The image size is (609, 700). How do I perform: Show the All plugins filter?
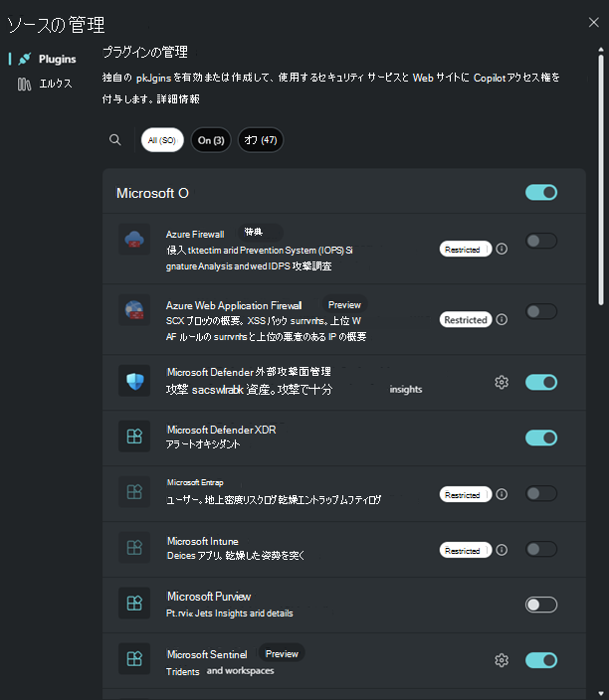[x=162, y=140]
